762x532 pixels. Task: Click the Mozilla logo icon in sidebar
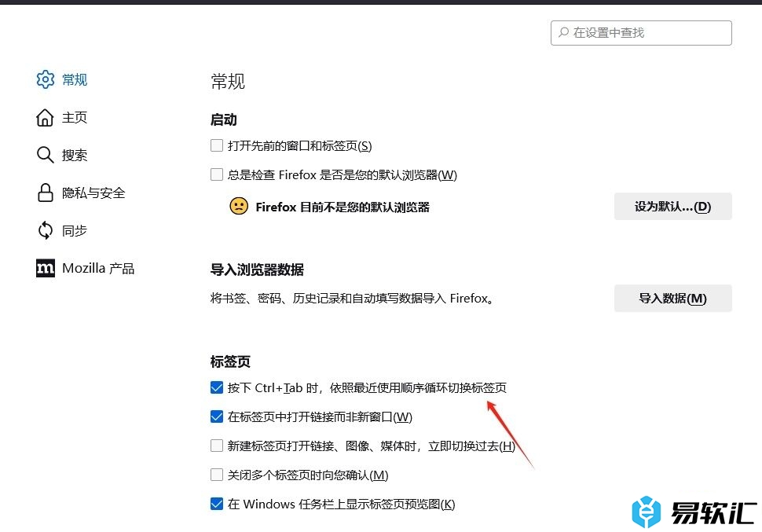46,268
